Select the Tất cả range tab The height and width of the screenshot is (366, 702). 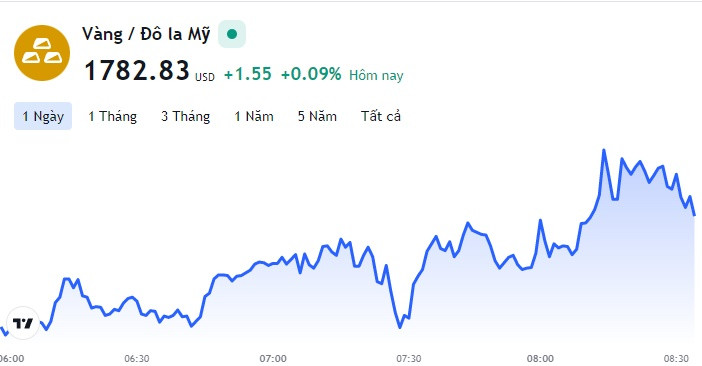click(381, 116)
